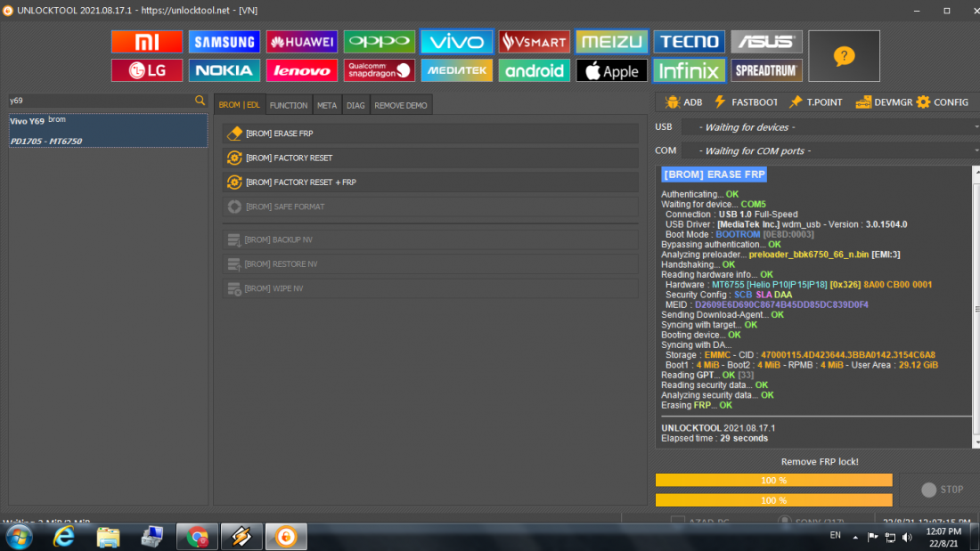Open the help question mark tile
The image size is (980, 551).
click(x=844, y=56)
